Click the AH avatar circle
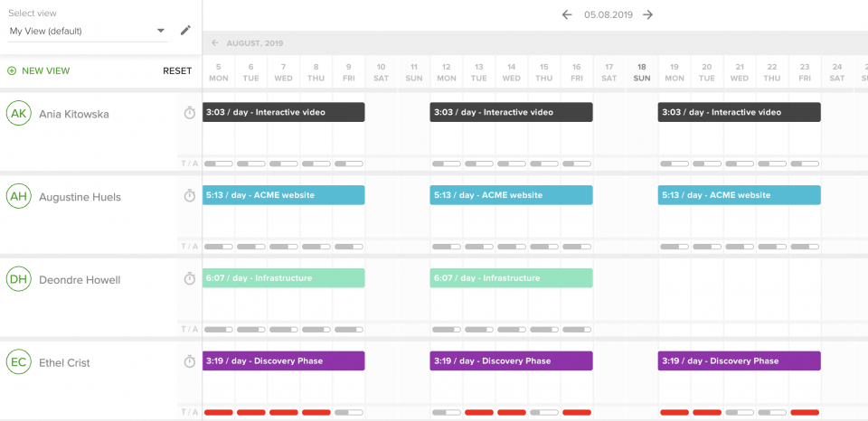Screen dimensions: 868x421 point(18,196)
